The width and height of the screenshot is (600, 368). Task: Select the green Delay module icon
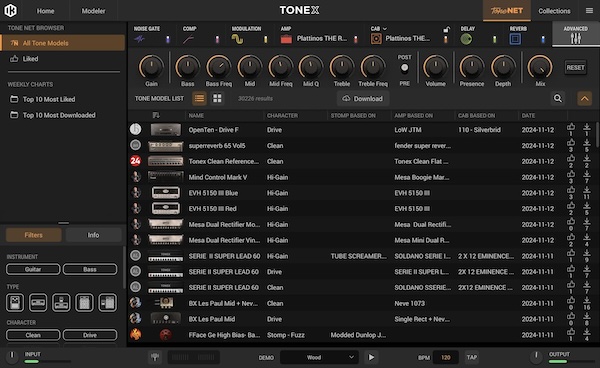pyautogui.click(x=466, y=39)
